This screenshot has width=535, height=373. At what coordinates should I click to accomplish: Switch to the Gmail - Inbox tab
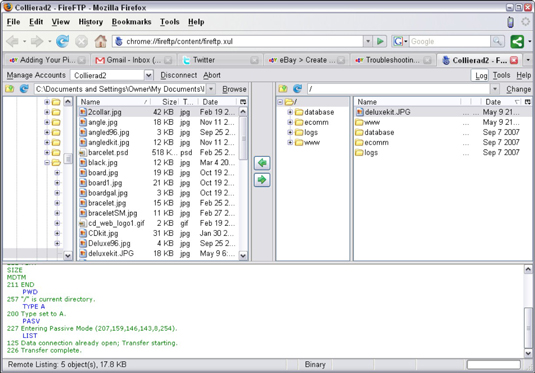pos(134,60)
